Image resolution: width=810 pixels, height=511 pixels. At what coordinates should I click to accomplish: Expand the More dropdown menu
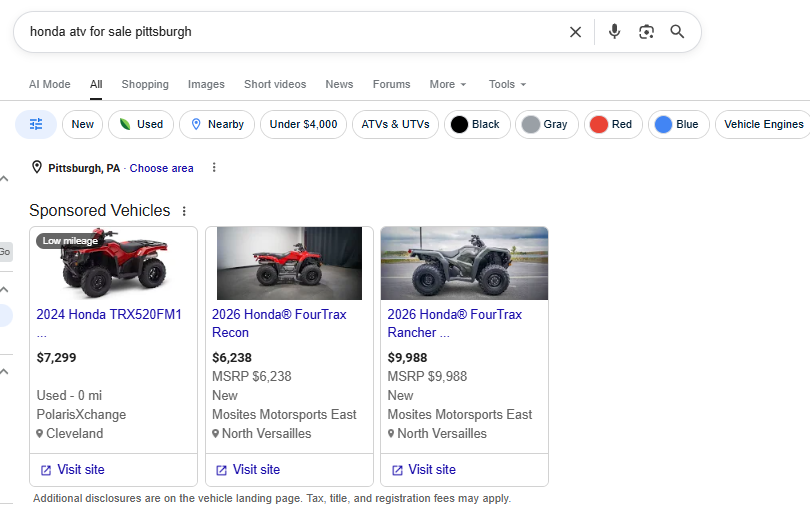pyautogui.click(x=448, y=84)
